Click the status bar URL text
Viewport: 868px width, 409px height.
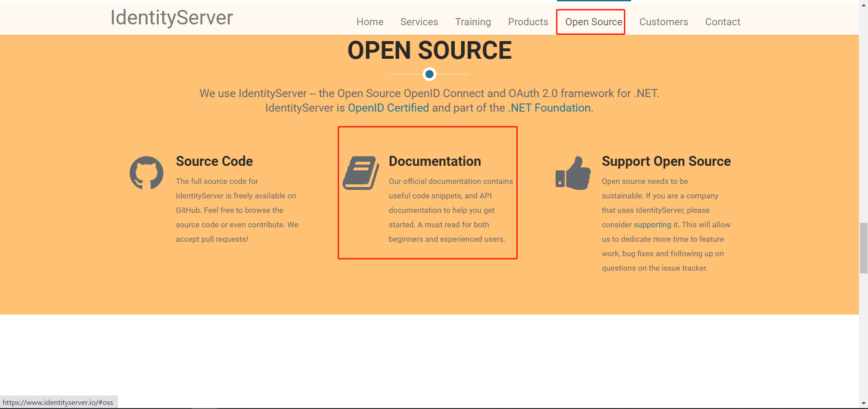[x=58, y=402]
